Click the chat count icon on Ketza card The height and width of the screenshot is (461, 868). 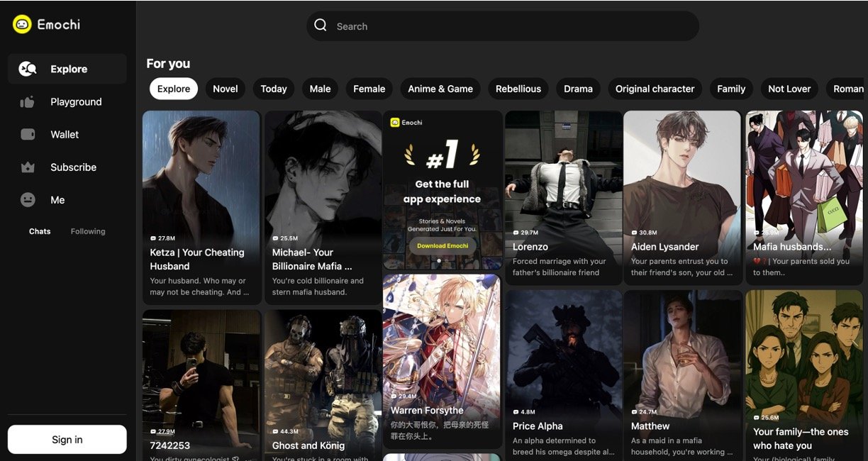[153, 238]
